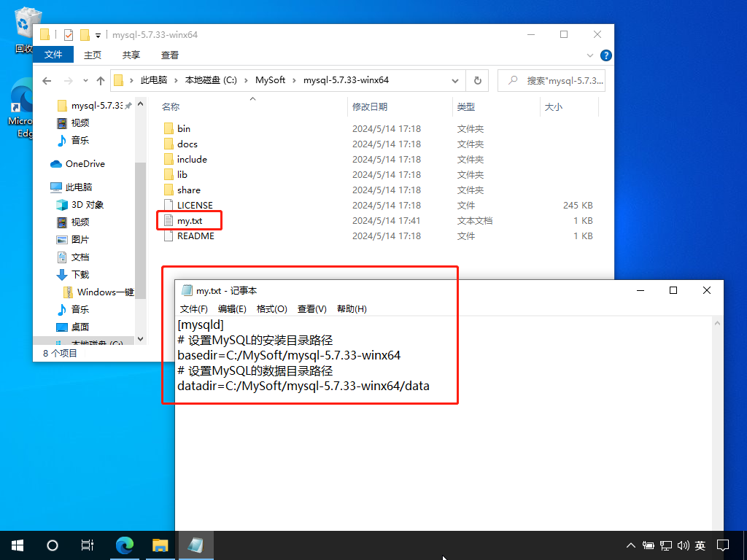This screenshot has width=747, height=560.
Task: Expand the Explorer ribbon chevron
Action: pos(591,55)
